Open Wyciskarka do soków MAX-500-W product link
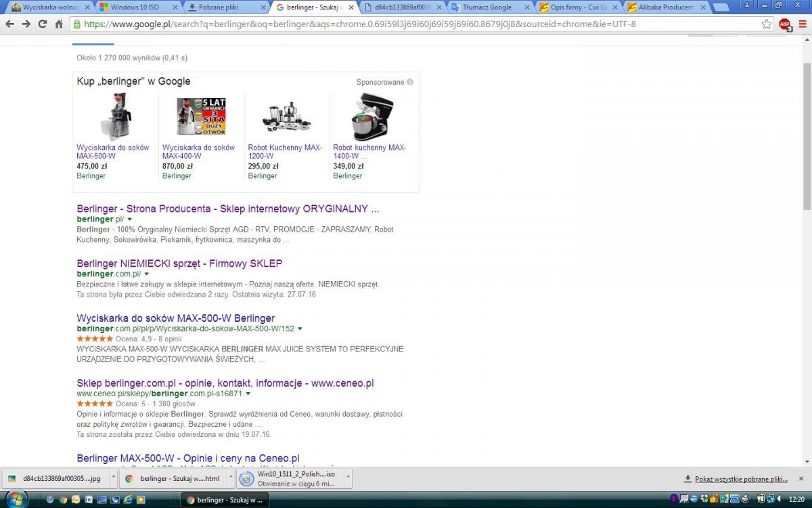 tap(113, 152)
